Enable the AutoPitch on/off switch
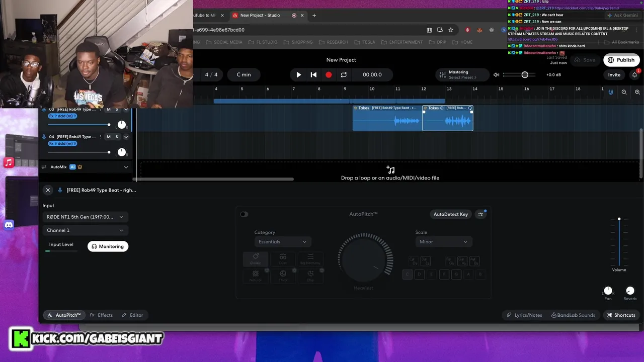 pyautogui.click(x=244, y=214)
